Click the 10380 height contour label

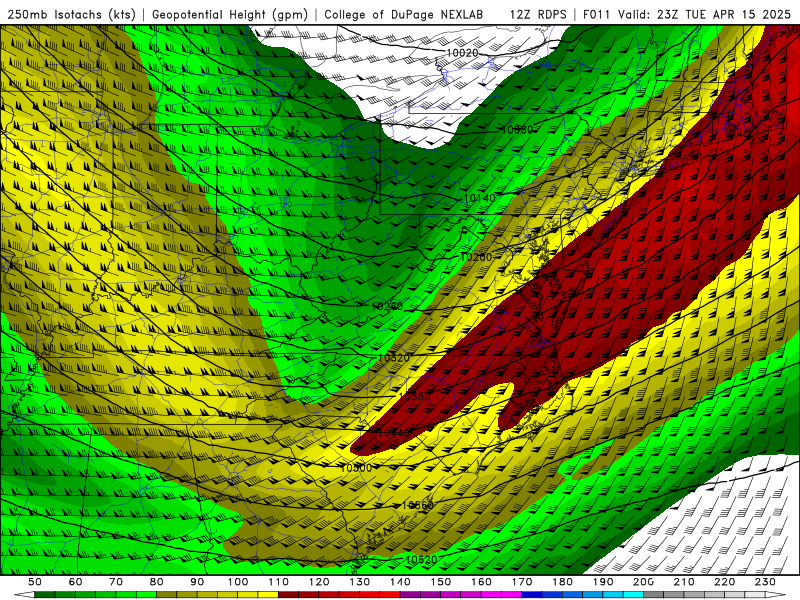(x=414, y=396)
